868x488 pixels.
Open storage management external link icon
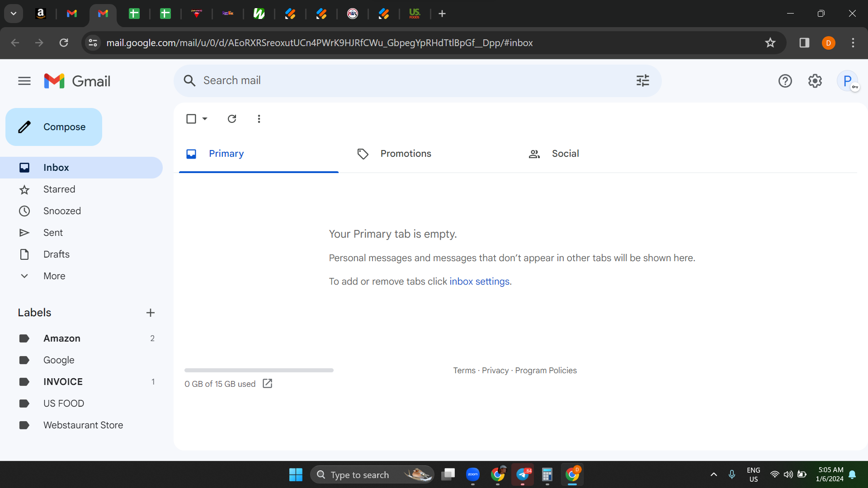tap(267, 384)
